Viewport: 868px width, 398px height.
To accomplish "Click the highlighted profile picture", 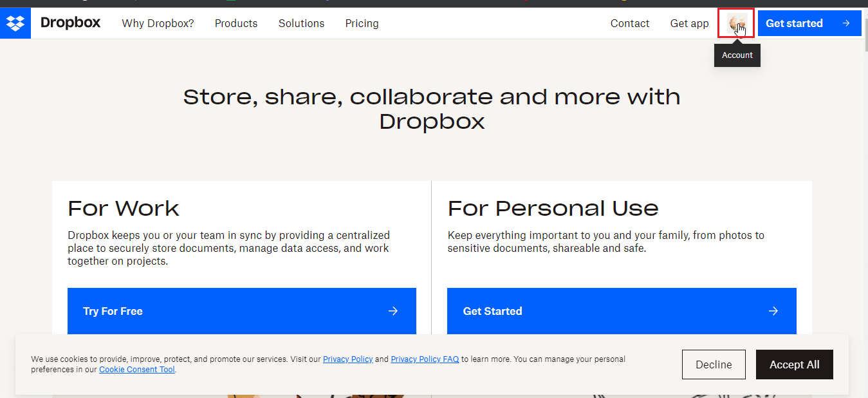I will pos(736,23).
